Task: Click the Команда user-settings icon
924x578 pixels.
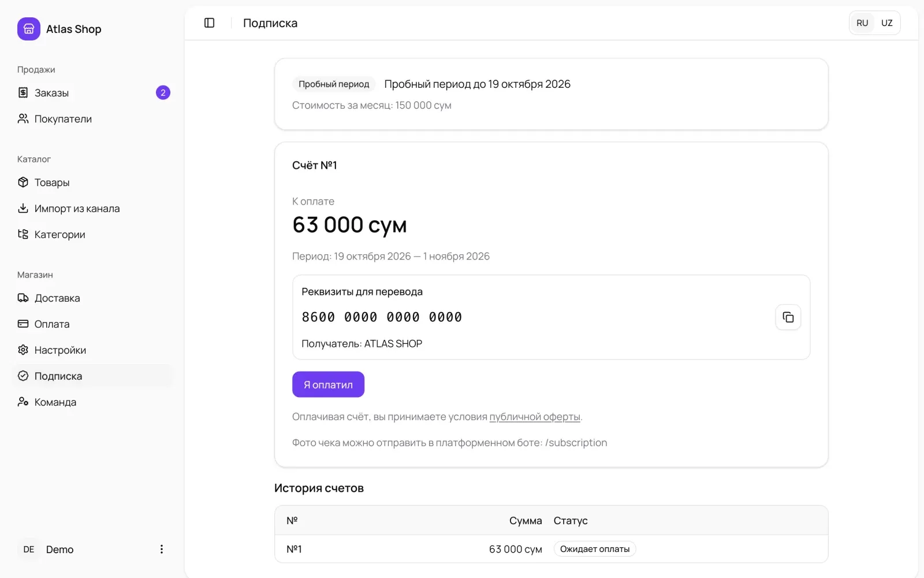Action: point(23,402)
